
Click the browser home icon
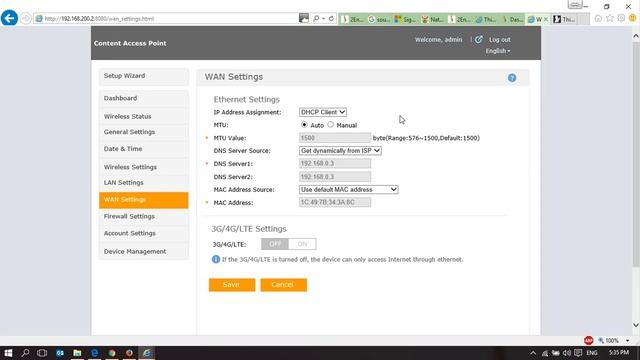pyautogui.click(x=598, y=18)
